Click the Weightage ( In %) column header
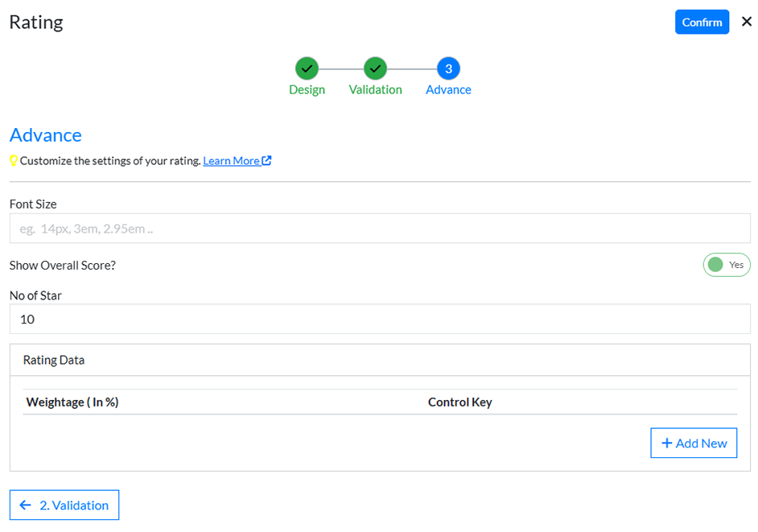Image resolution: width=758 pixels, height=532 pixels. (x=72, y=402)
